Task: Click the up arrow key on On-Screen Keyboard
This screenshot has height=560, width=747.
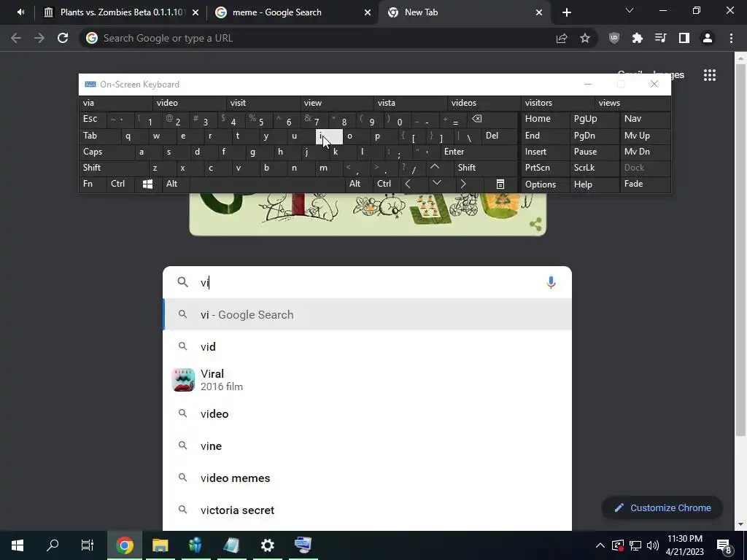Action: tap(435, 167)
